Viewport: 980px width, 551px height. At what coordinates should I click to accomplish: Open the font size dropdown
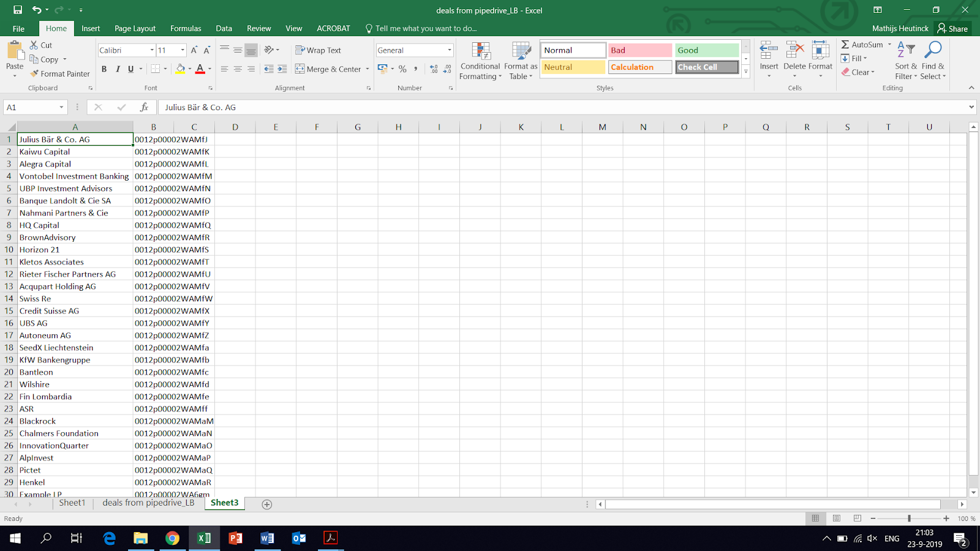pyautogui.click(x=183, y=50)
